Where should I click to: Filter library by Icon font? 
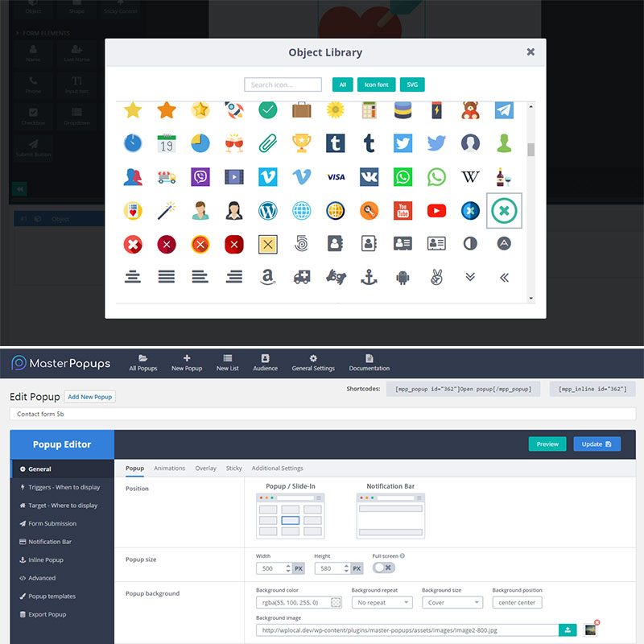(376, 85)
